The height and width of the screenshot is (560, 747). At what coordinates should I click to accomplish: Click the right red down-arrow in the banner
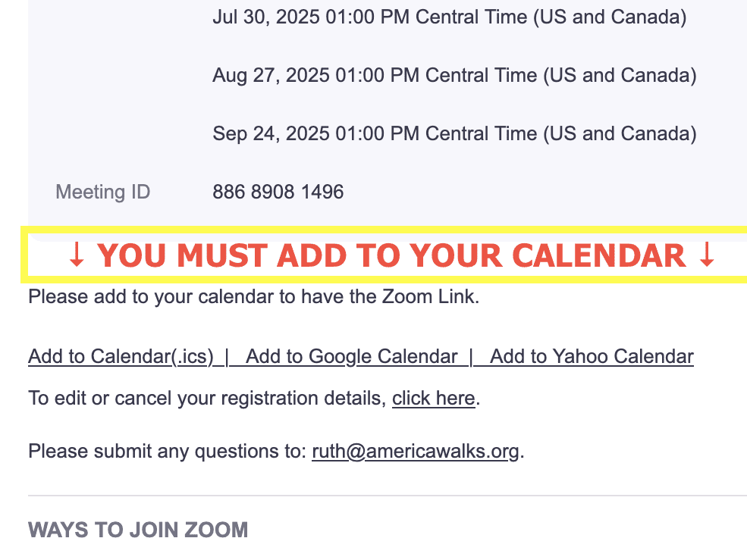pyautogui.click(x=707, y=255)
